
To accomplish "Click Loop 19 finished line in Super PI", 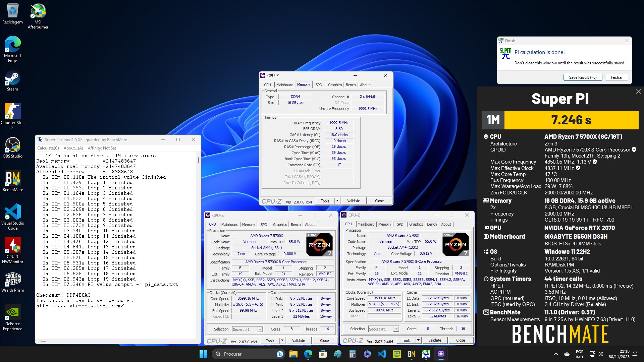I will [89, 279].
